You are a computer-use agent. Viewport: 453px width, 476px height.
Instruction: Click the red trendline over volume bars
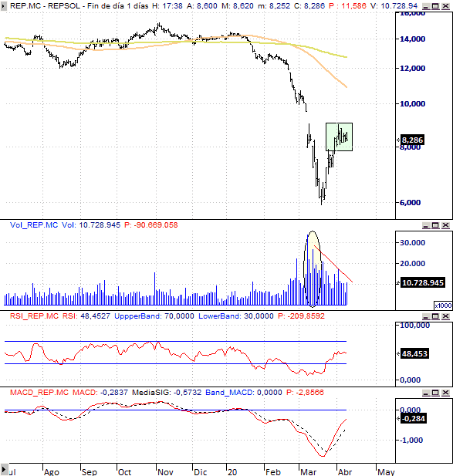click(x=333, y=264)
